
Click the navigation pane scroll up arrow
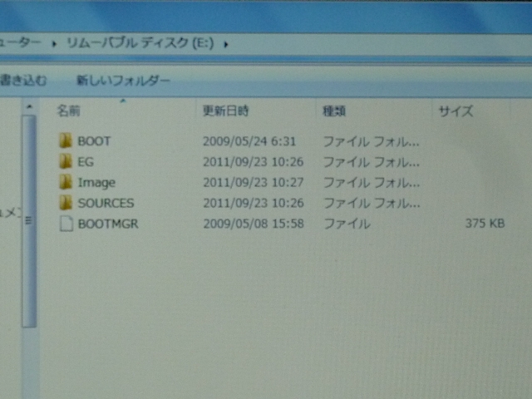pyautogui.click(x=30, y=106)
